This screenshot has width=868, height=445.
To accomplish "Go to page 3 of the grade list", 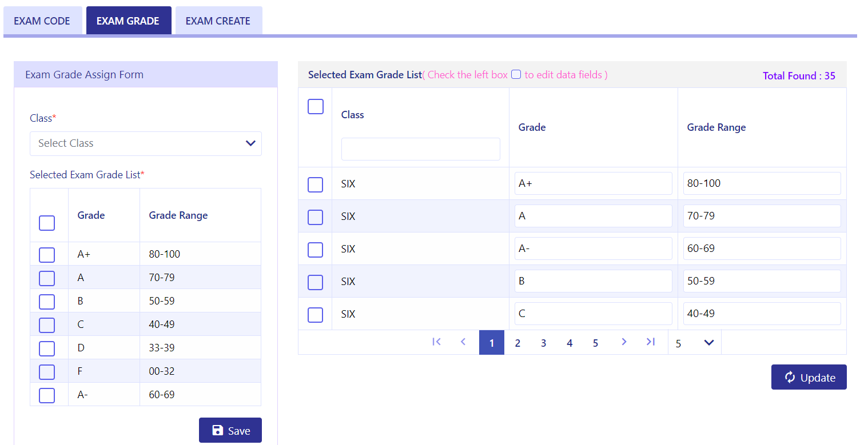I will pos(543,343).
